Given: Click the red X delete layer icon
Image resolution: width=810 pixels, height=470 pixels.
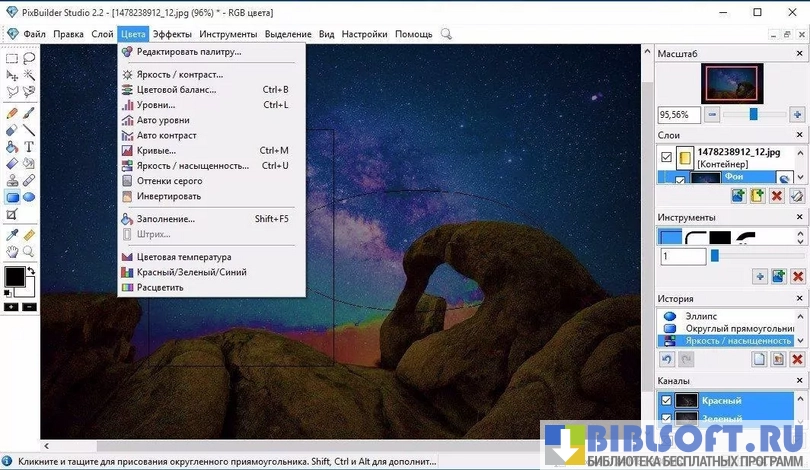Looking at the screenshot, I should (776, 196).
